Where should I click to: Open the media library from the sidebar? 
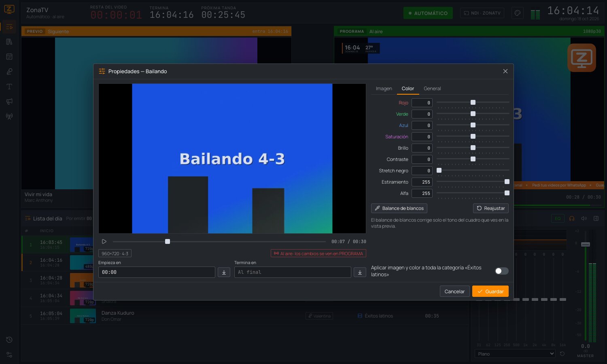pyautogui.click(x=9, y=42)
